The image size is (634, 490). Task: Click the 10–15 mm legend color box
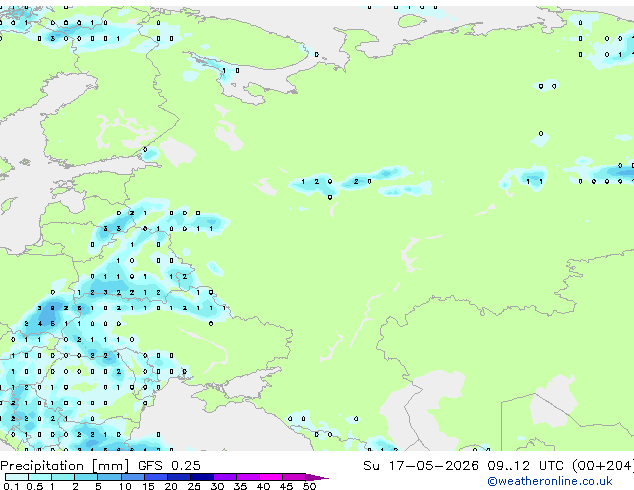(132, 477)
